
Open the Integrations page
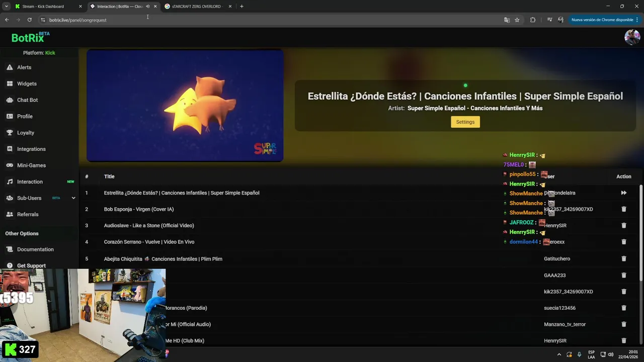(31, 149)
